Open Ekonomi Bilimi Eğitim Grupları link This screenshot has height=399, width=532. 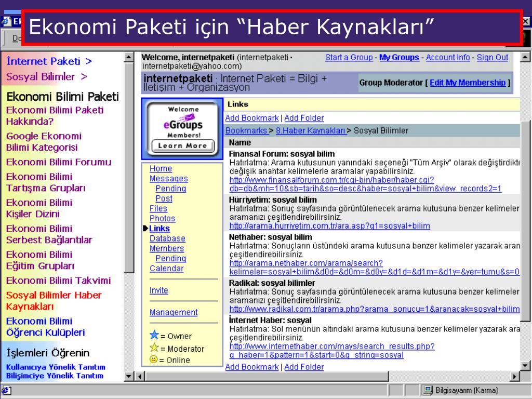(x=40, y=260)
